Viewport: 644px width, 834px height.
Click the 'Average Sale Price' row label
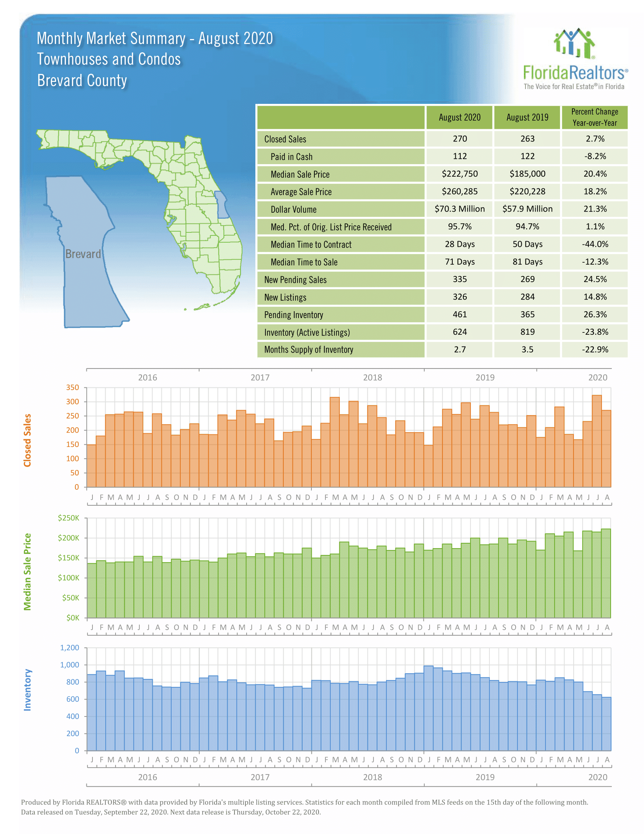[x=301, y=192]
